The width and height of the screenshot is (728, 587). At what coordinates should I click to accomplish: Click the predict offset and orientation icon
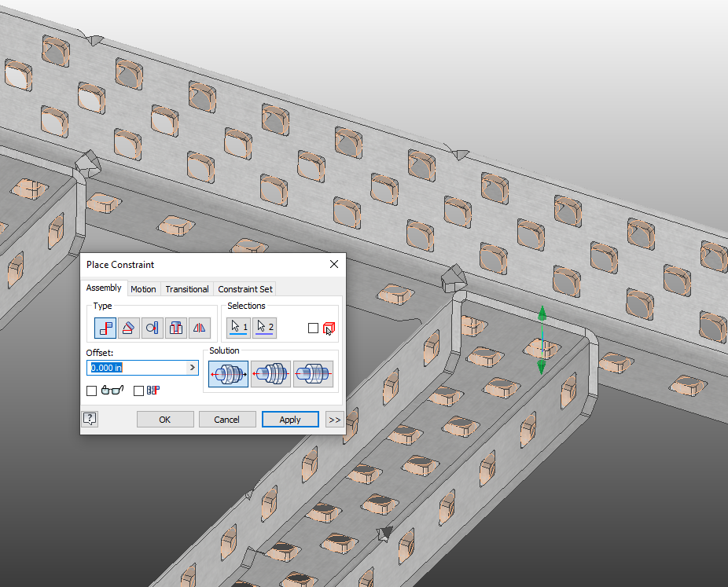tap(153, 391)
